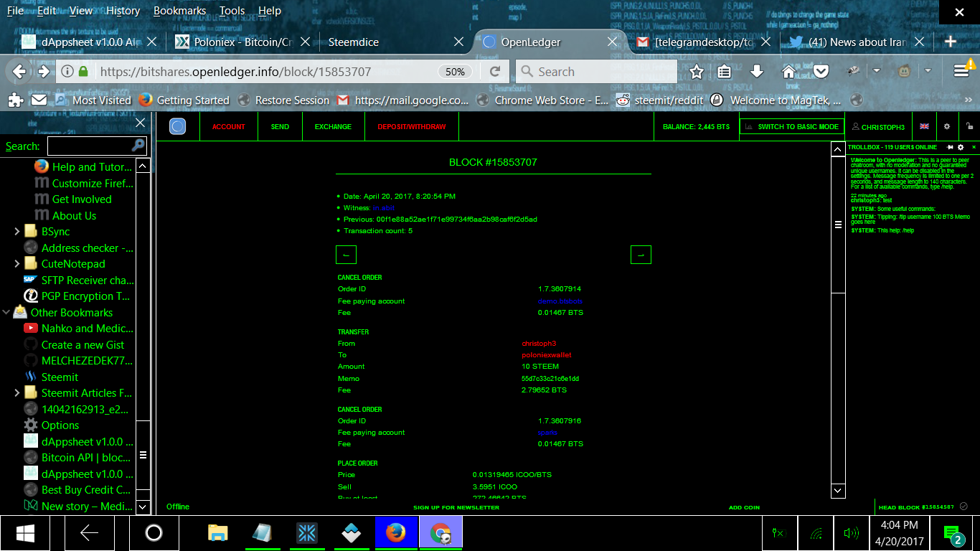The width and height of the screenshot is (980, 551).
Task: Click the head block status check icon
Action: pyautogui.click(x=963, y=507)
